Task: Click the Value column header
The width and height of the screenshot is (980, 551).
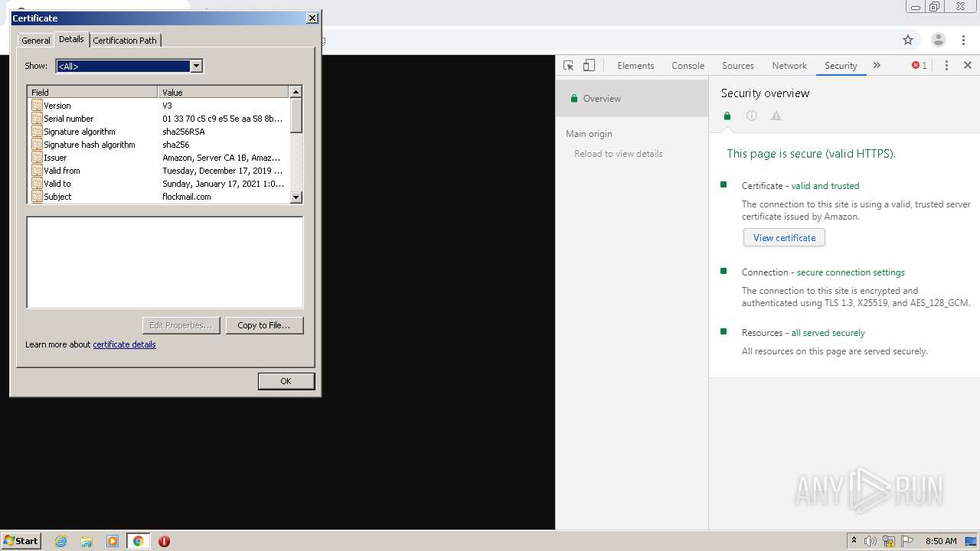Action: (x=224, y=92)
